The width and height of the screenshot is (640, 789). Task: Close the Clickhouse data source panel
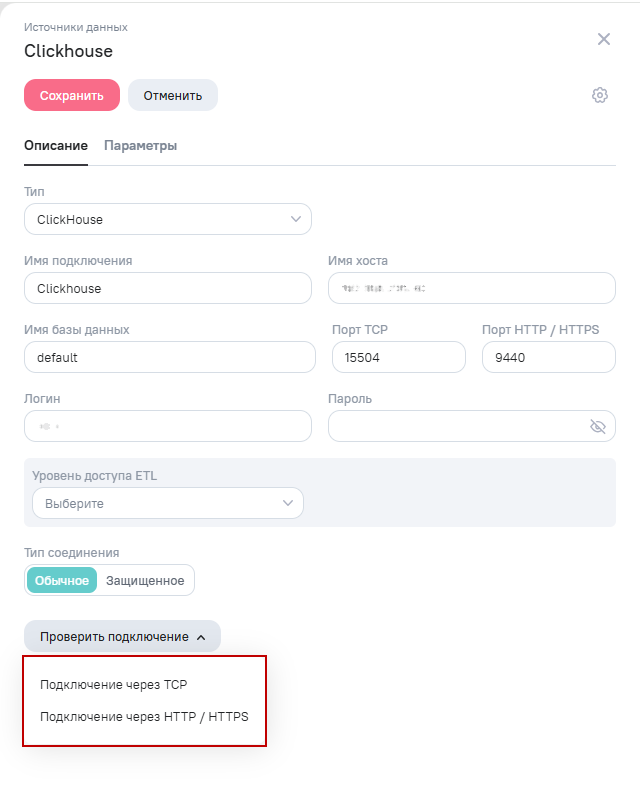coord(604,39)
